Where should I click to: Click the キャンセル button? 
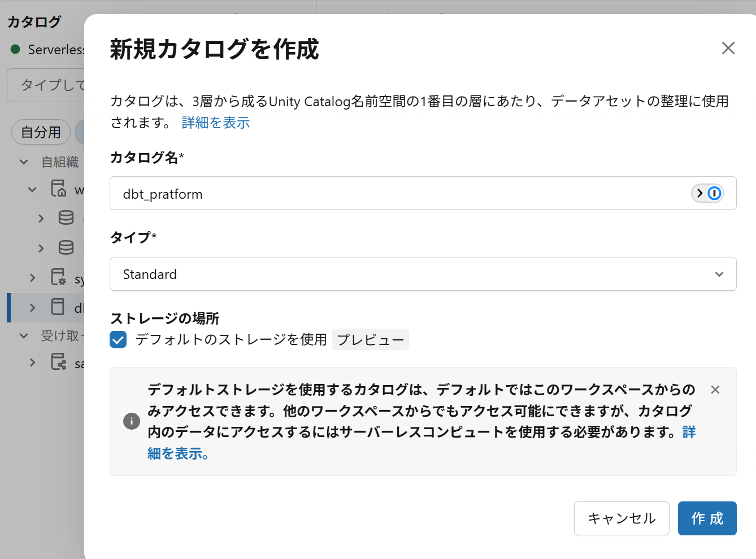(622, 518)
